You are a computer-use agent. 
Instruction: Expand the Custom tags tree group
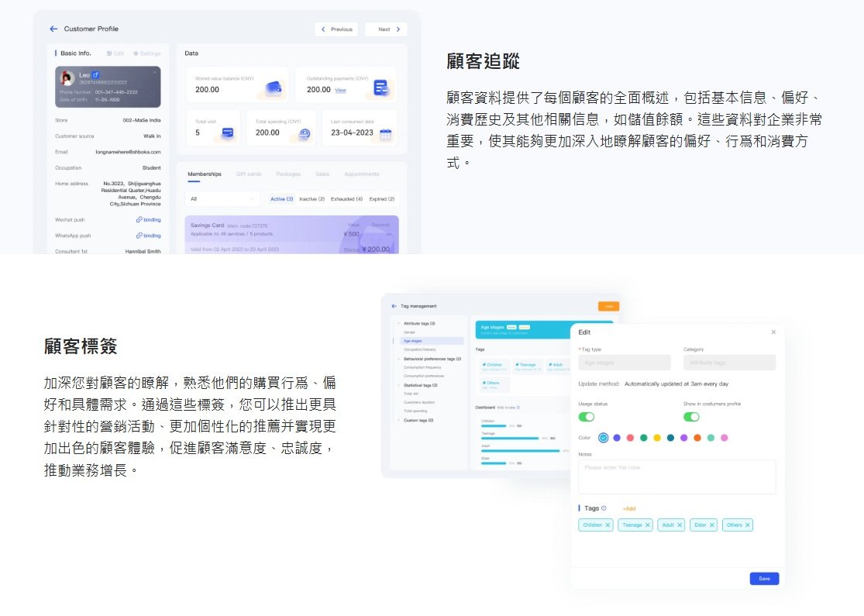click(399, 420)
